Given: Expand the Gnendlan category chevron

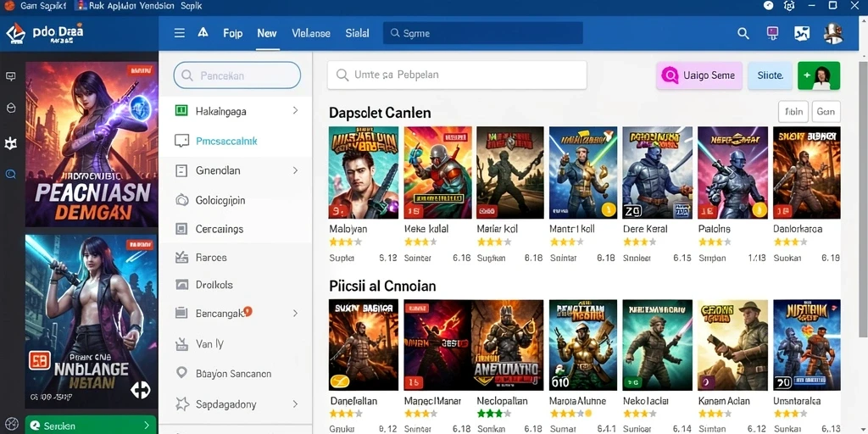Looking at the screenshot, I should [x=295, y=170].
